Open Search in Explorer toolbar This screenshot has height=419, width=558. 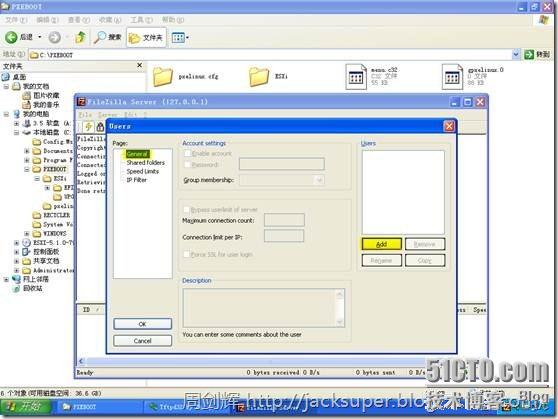[x=107, y=37]
